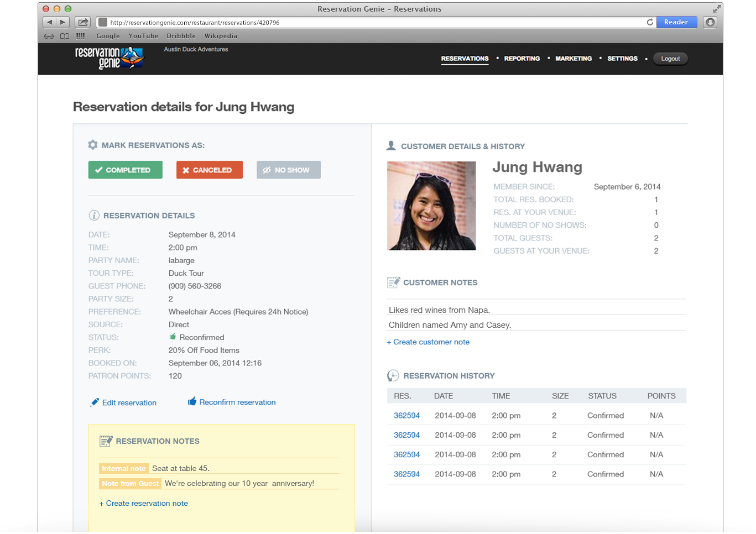The image size is (756, 534).
Task: Click the 'September 06, 2014 12:16' booked-on value
Action: click(215, 363)
